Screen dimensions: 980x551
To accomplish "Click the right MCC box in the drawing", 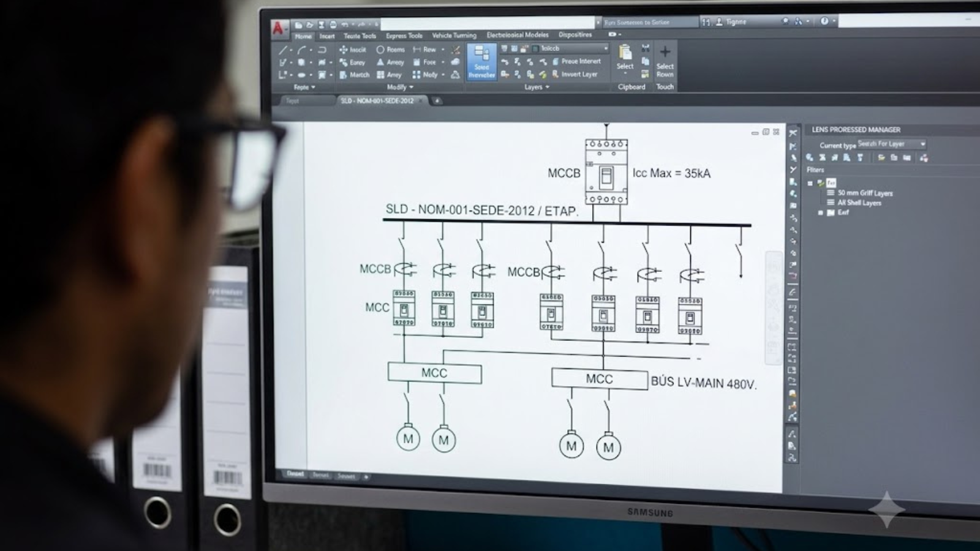I will tap(599, 379).
